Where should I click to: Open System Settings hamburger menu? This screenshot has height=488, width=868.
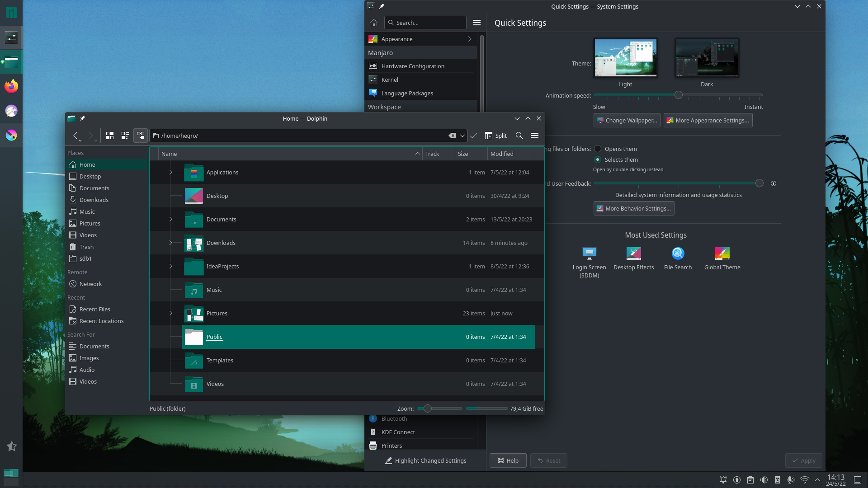(x=477, y=23)
